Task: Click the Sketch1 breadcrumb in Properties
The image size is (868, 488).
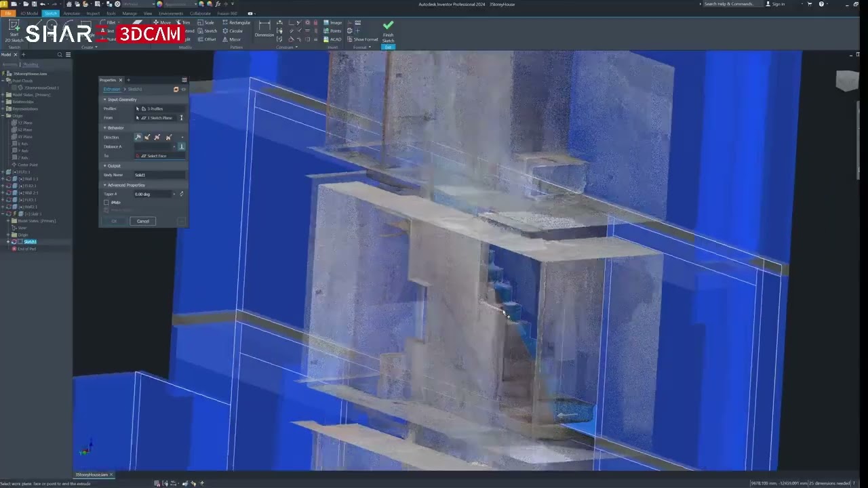Action: pos(135,89)
